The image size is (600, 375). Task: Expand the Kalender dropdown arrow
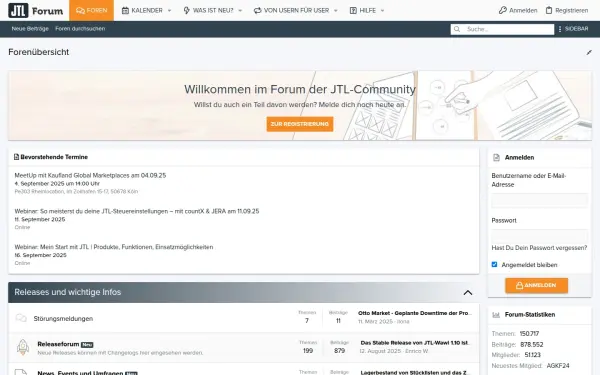(170, 11)
